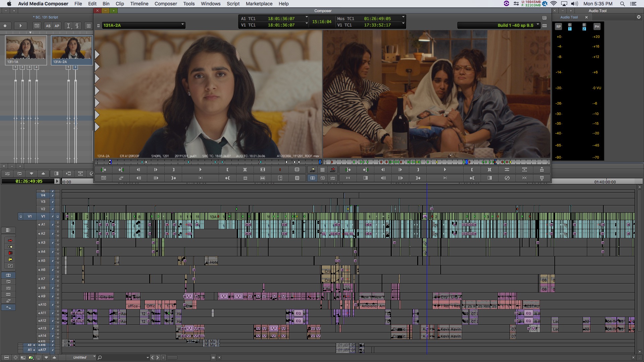Open Spotlight search in menu bar

click(623, 4)
